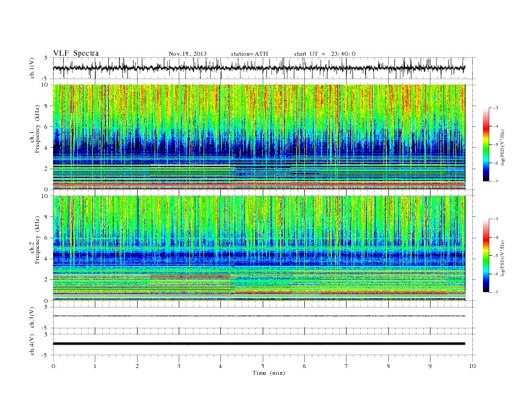Click the 'ch.3(V)' axis label
The width and height of the screenshot is (532, 411).
pos(32,318)
